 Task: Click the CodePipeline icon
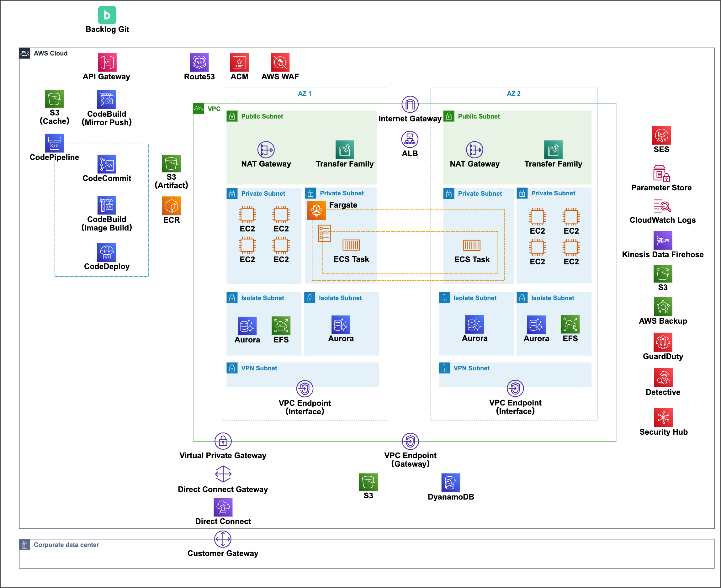tap(54, 143)
